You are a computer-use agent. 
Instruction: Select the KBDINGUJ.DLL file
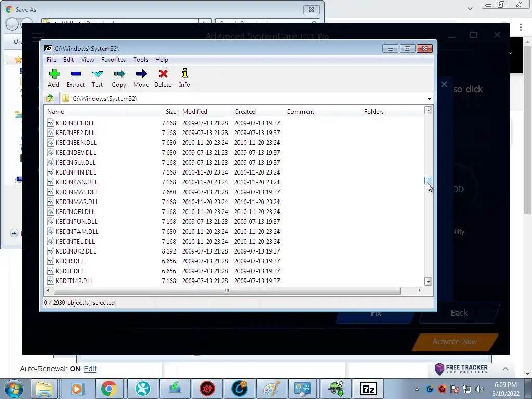point(76,162)
